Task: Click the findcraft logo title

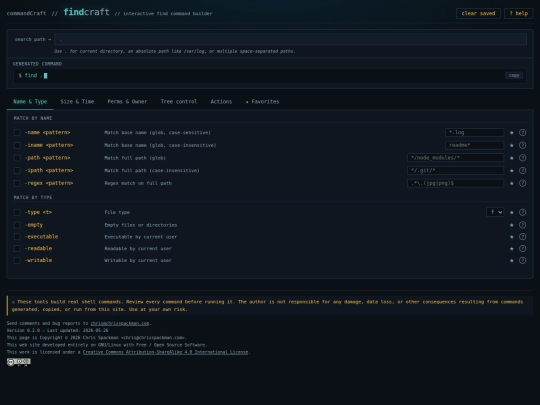Action: [x=86, y=12]
